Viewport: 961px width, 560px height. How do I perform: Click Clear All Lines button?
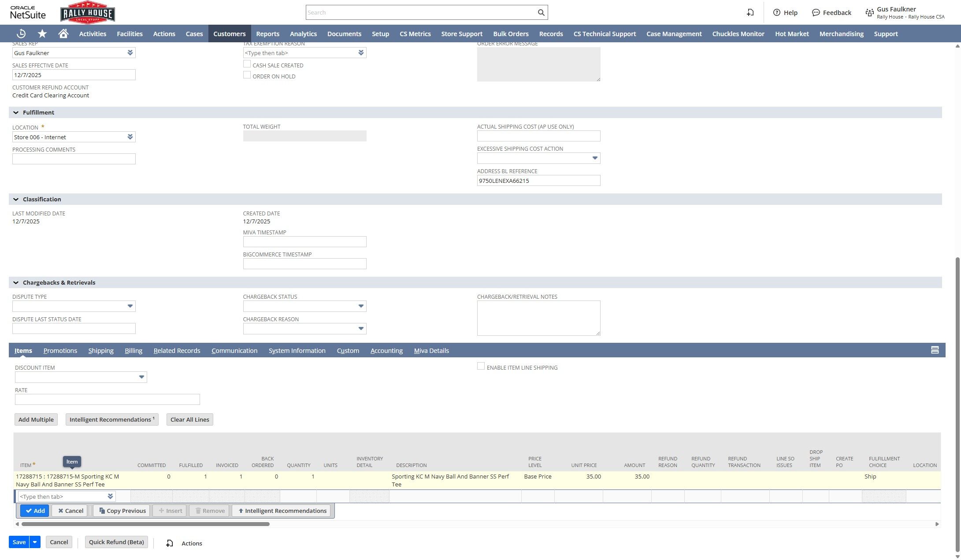point(190,419)
